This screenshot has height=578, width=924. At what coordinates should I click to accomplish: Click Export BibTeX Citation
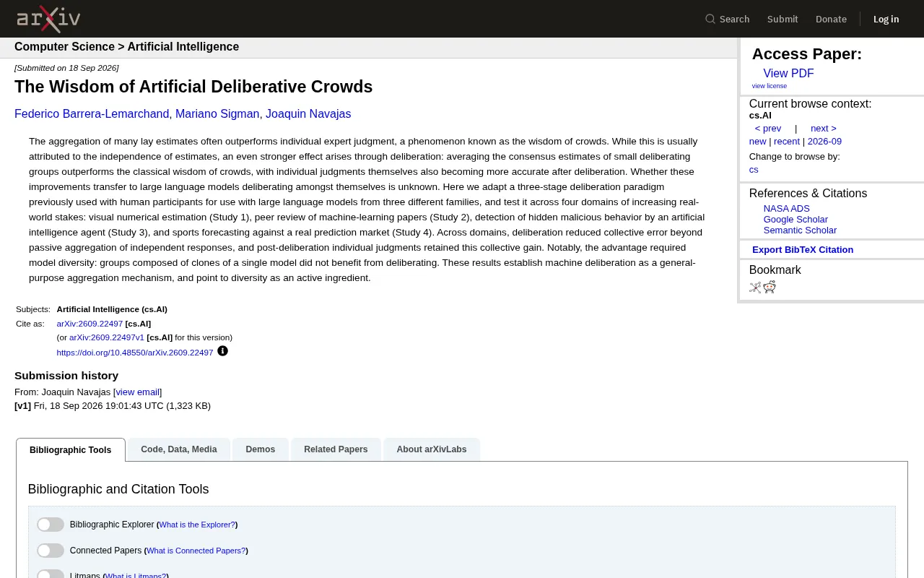pyautogui.click(x=803, y=250)
